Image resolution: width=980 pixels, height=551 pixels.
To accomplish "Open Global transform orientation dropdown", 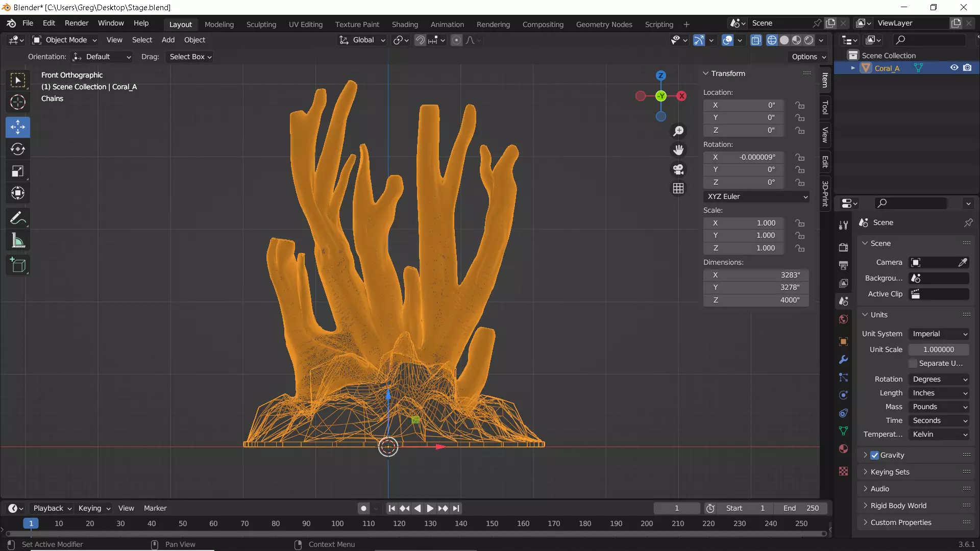I will (x=362, y=40).
